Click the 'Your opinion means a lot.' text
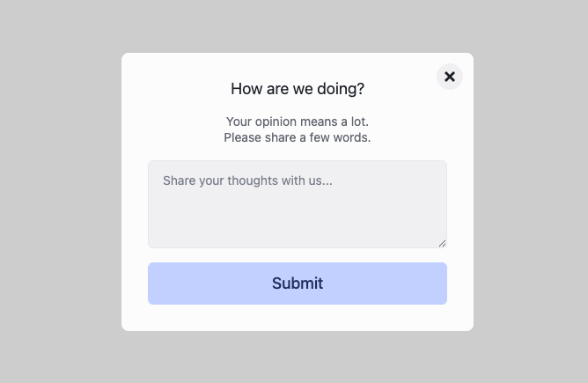Viewport: 588px width, 383px height. pos(298,122)
